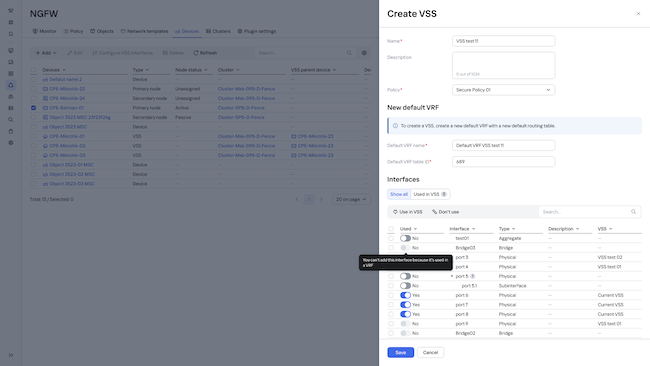Click the grid squares icon in left sidebar
This screenshot has height=366, width=650.
11,73
